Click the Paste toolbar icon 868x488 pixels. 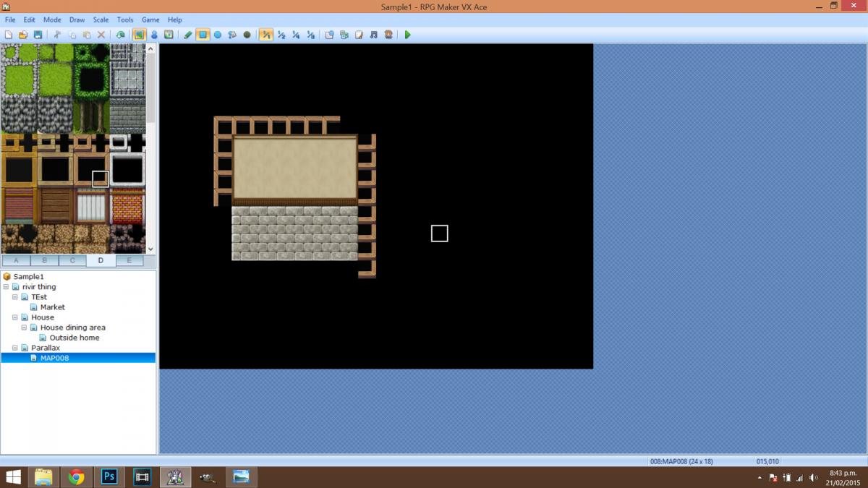[x=87, y=34]
